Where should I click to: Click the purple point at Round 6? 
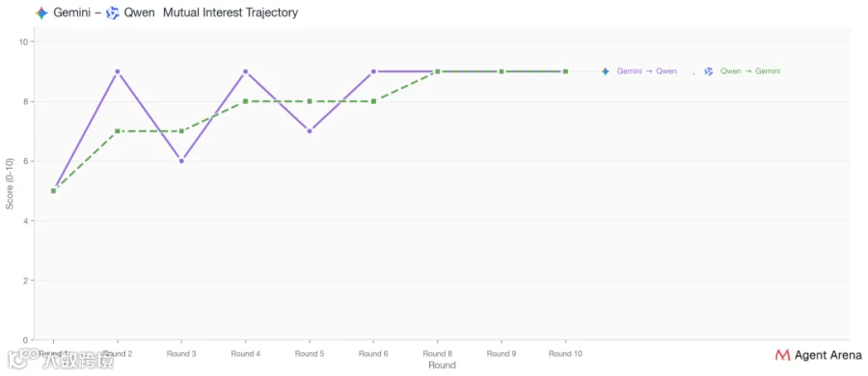pos(373,71)
